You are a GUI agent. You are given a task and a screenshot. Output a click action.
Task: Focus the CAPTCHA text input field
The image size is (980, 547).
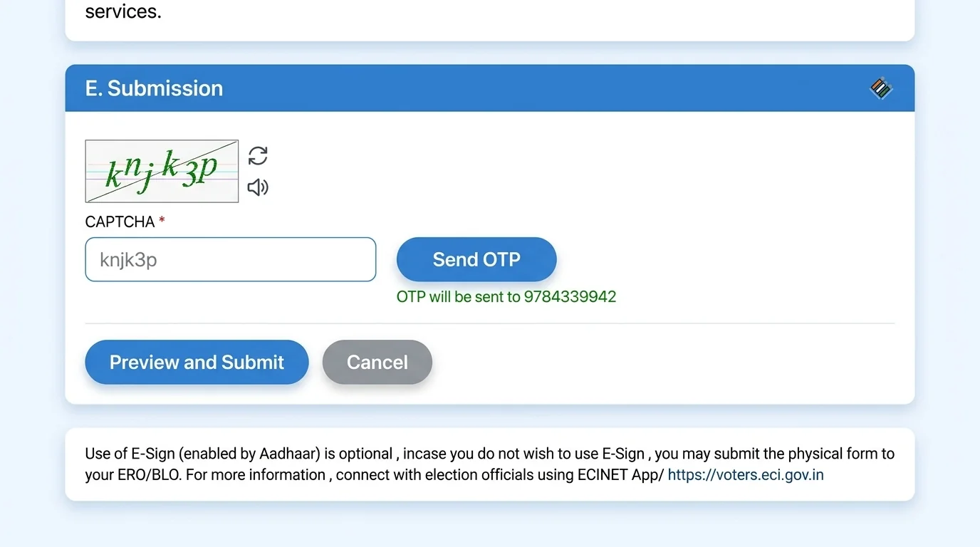231,259
